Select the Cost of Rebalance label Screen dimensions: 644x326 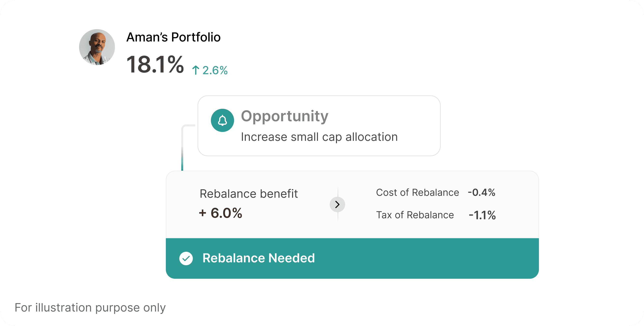417,192
